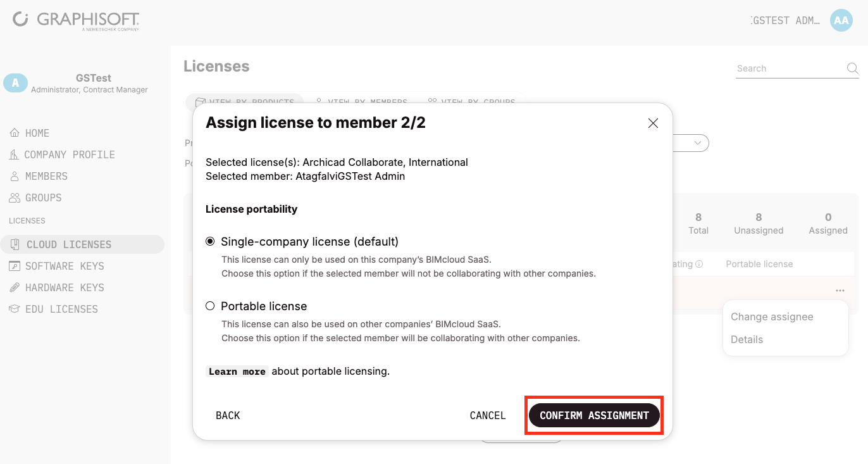Click the Administrator, Contract Manager role text

(89, 90)
